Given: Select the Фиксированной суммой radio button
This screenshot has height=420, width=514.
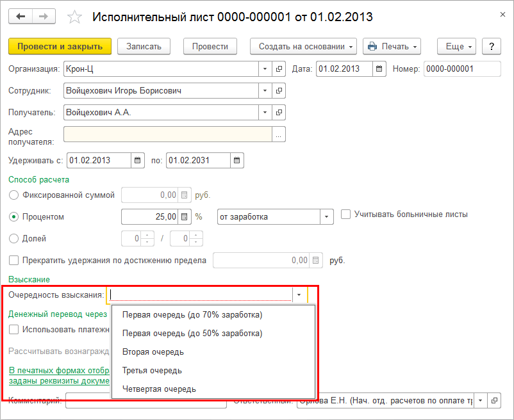Looking at the screenshot, I should pyautogui.click(x=14, y=195).
